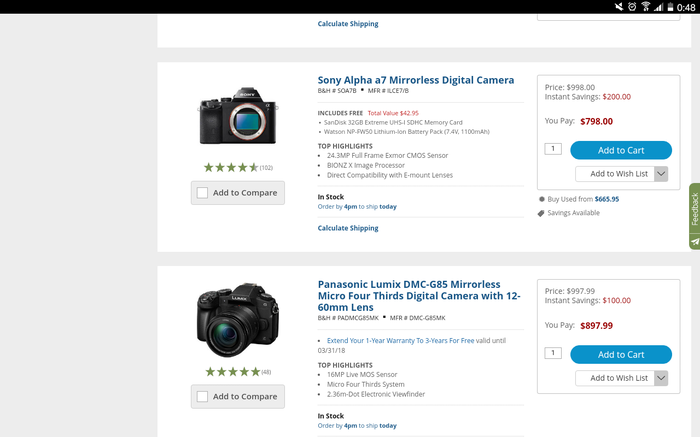Viewport: 700px width, 437px height.
Task: Expand Wish List dropdown arrow for Sony a7
Action: (x=662, y=174)
